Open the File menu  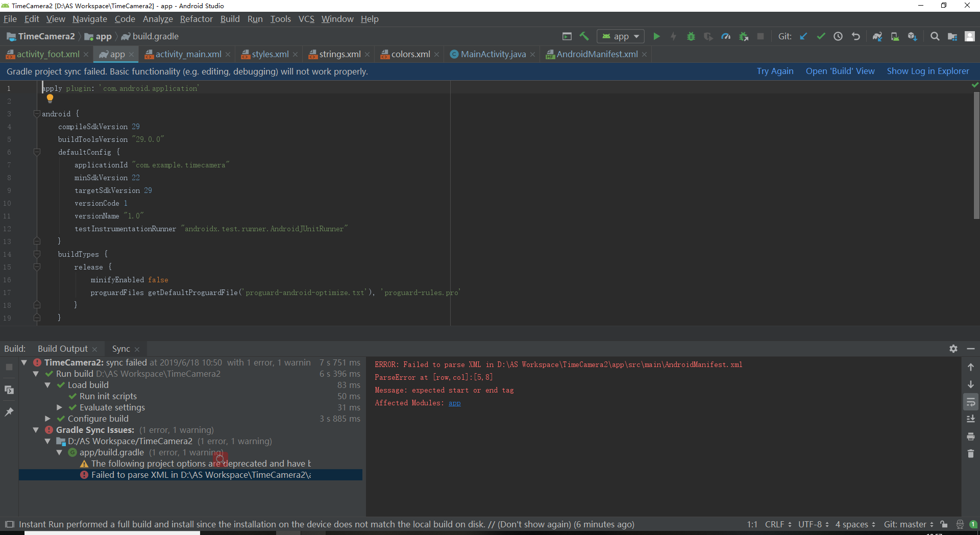point(10,19)
